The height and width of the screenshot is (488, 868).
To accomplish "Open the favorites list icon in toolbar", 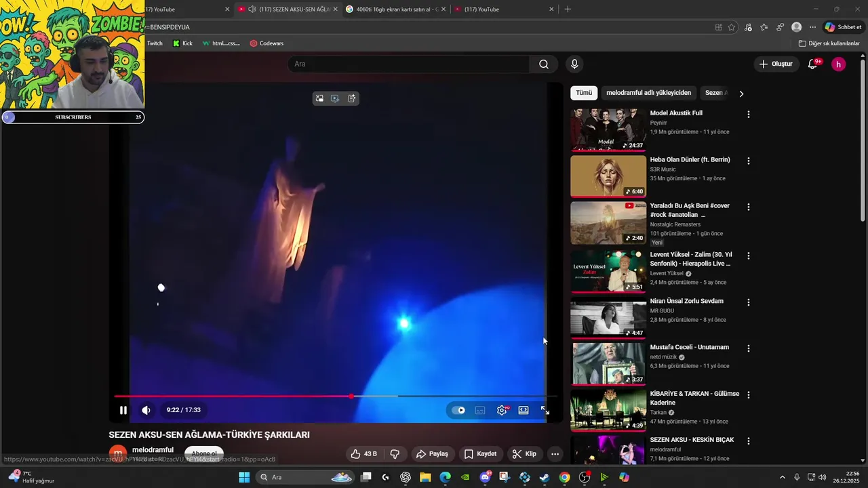I will tap(764, 27).
